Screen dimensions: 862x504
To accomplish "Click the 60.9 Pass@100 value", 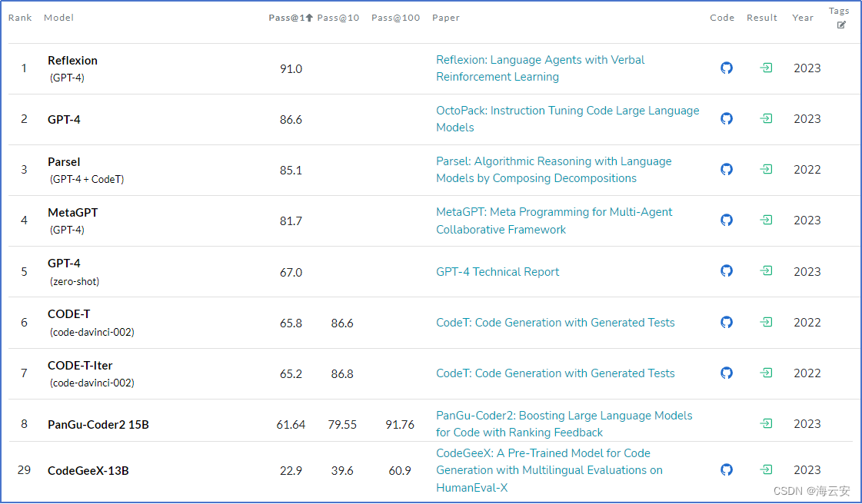I will tap(400, 470).
